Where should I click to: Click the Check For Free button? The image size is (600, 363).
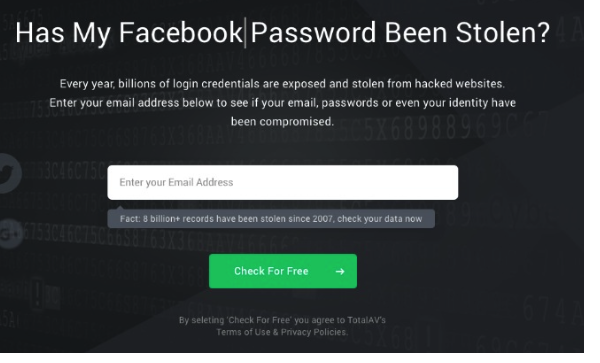point(283,271)
